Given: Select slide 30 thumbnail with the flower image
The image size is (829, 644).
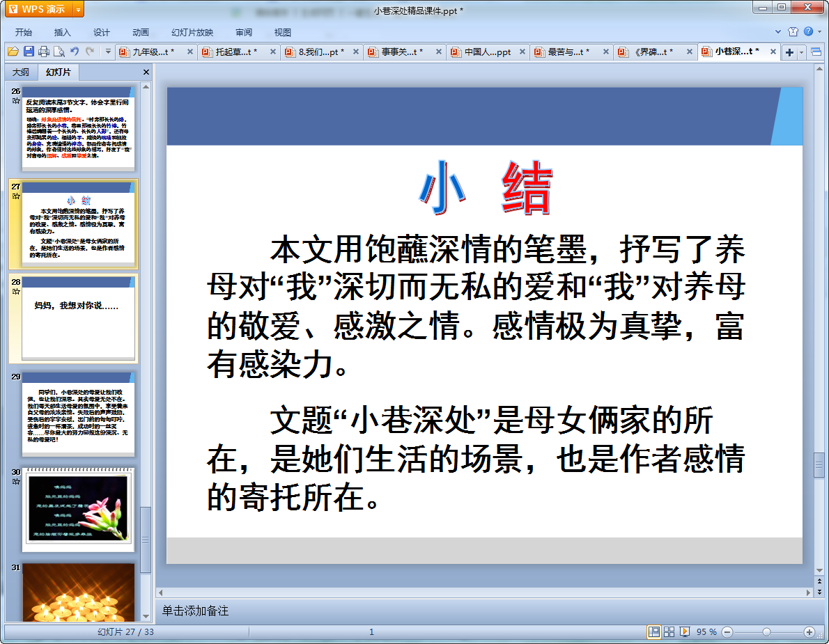Looking at the screenshot, I should click(x=78, y=510).
